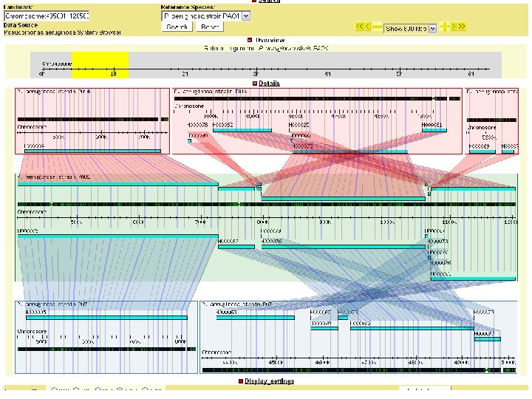Click the 500k tick on the reference chromosome ruler
This screenshot has width=532, height=399.
76,222
